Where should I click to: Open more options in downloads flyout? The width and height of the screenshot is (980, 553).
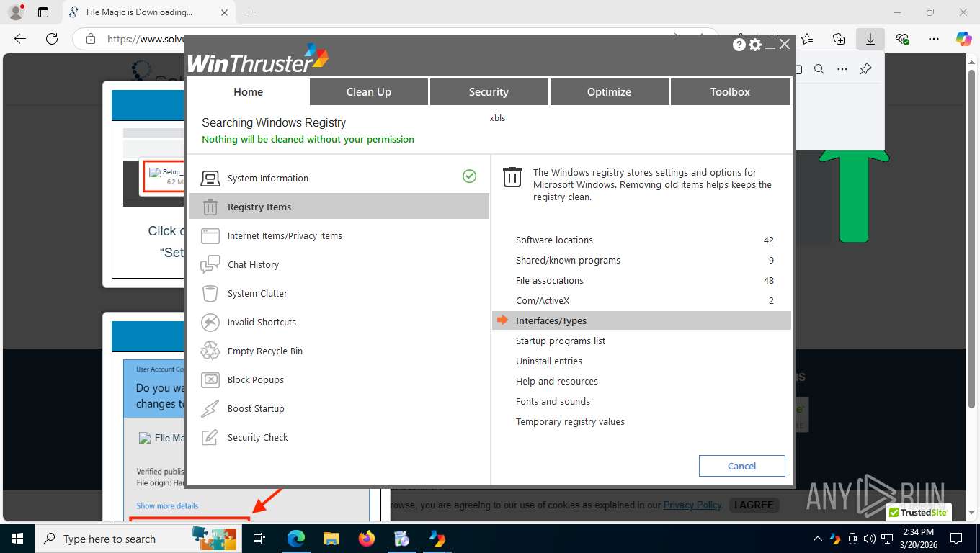point(842,69)
